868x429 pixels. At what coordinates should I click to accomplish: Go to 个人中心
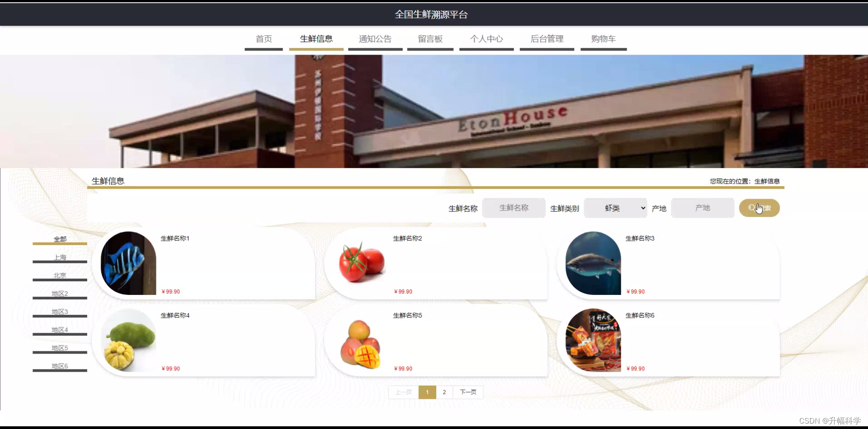486,39
